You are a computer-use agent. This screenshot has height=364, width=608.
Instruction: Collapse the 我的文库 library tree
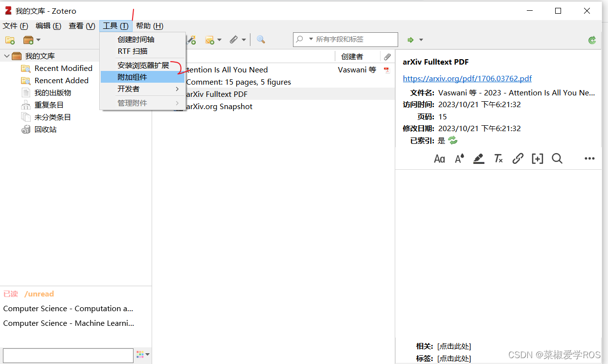[7, 56]
